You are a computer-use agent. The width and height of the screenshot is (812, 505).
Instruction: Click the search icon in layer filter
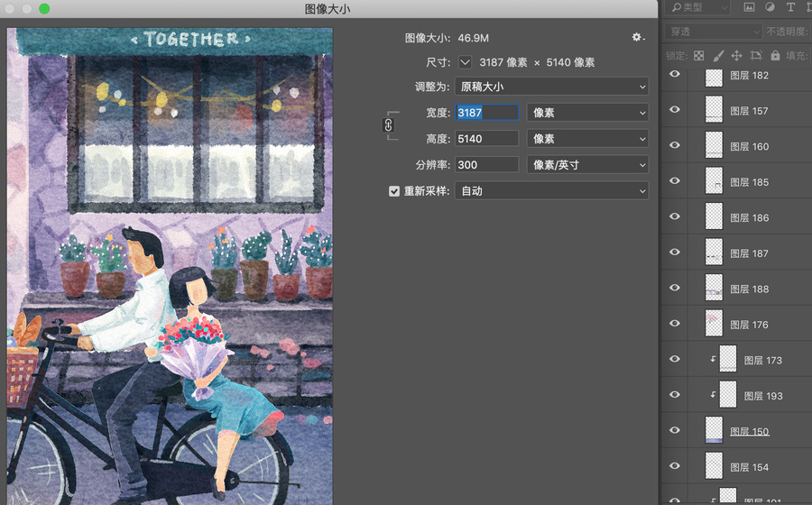(x=677, y=7)
